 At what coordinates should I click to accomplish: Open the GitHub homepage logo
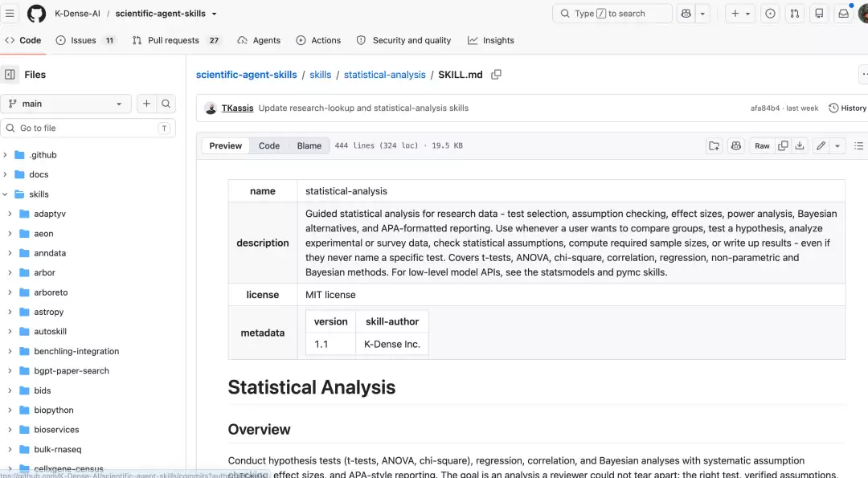36,14
